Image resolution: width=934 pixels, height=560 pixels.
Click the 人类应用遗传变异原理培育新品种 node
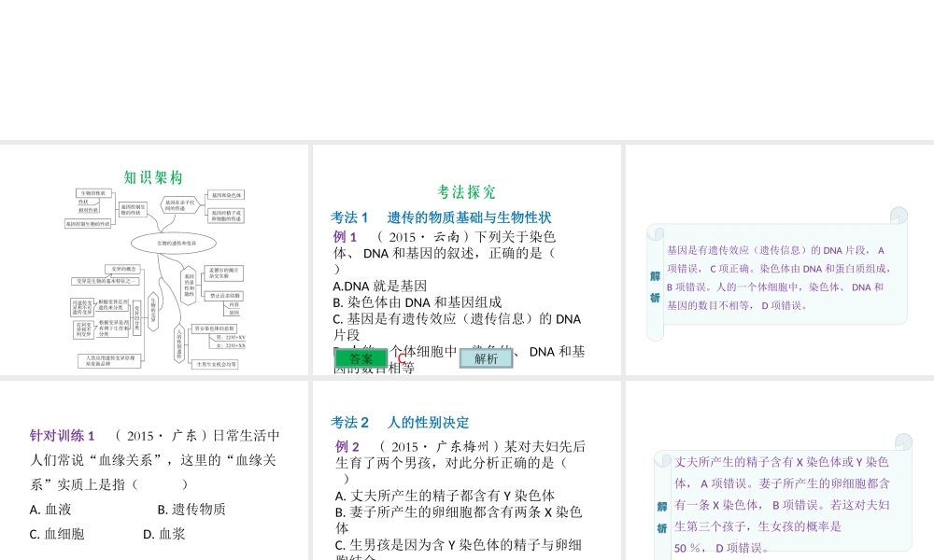110,360
